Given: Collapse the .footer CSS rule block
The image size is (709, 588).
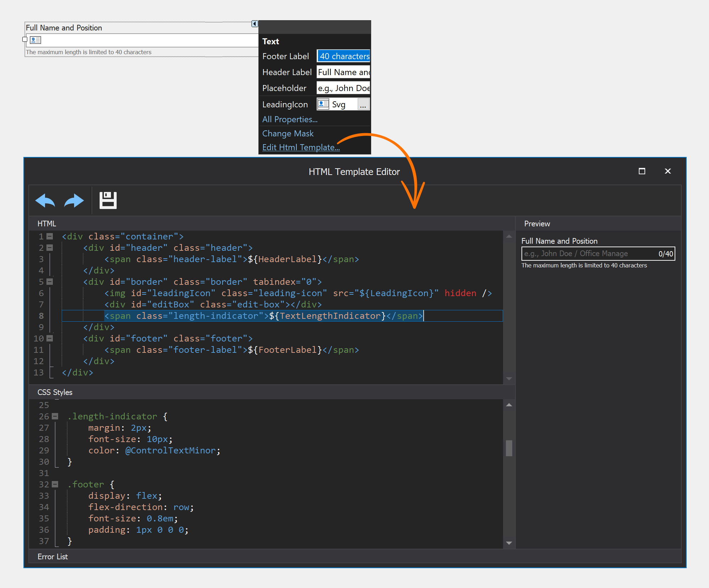Looking at the screenshot, I should [x=55, y=484].
